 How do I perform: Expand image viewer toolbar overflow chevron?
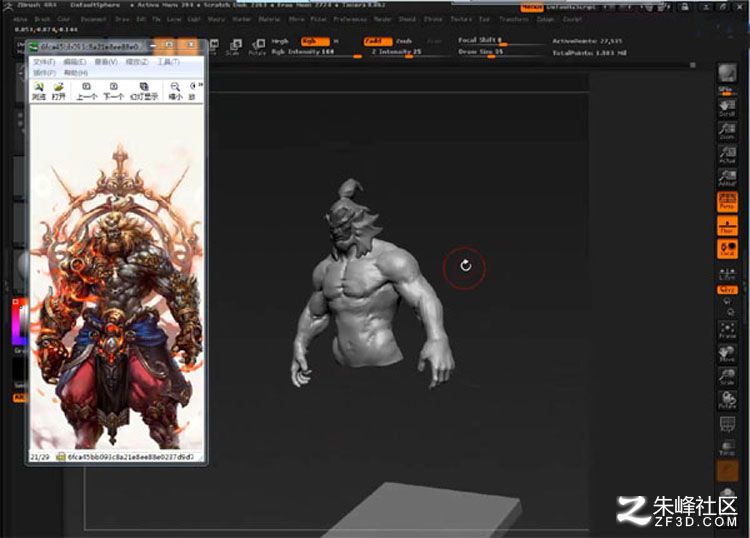pos(200,85)
